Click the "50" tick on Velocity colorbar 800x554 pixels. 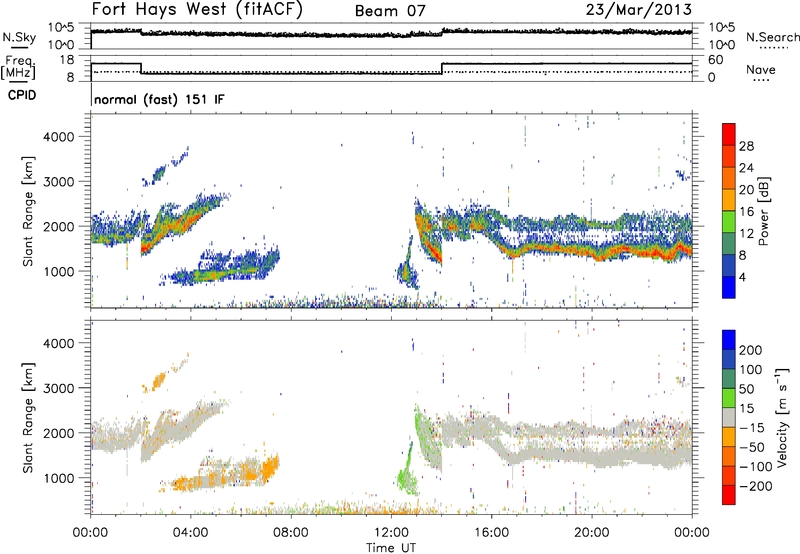tap(746, 389)
